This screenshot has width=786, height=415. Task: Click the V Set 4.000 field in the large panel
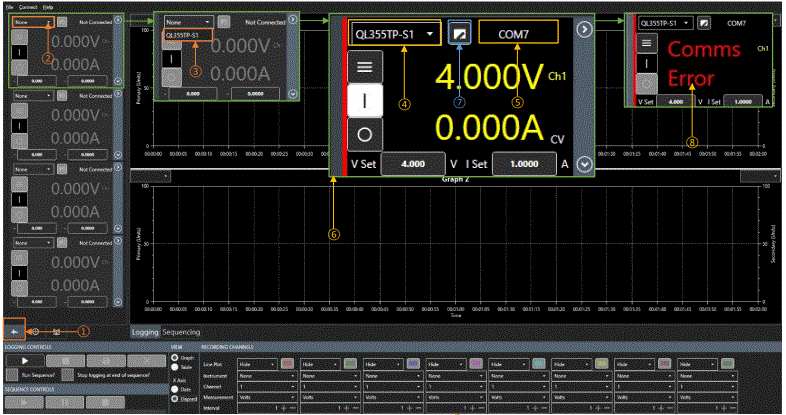[413, 164]
